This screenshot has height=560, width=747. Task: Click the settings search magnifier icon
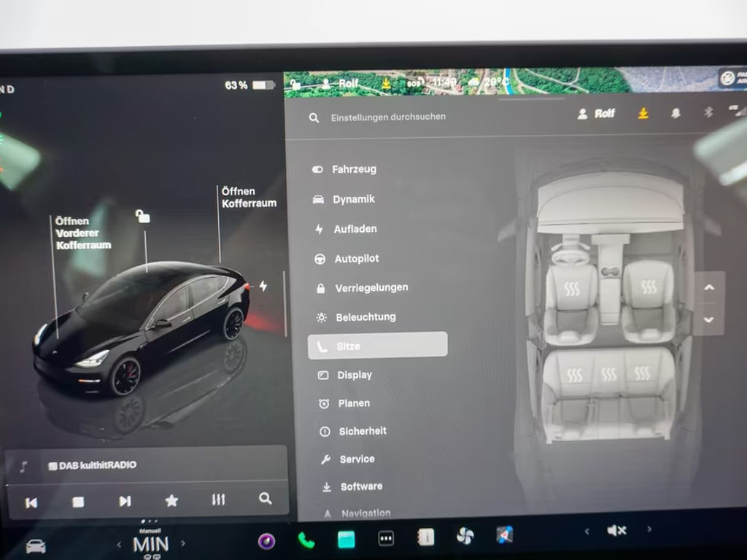click(x=314, y=117)
